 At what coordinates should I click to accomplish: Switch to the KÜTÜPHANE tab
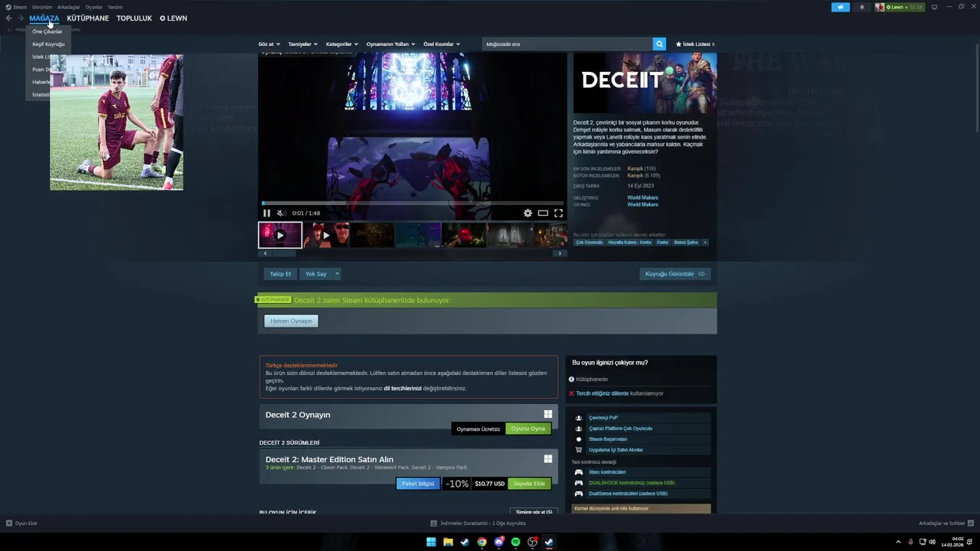(x=88, y=18)
